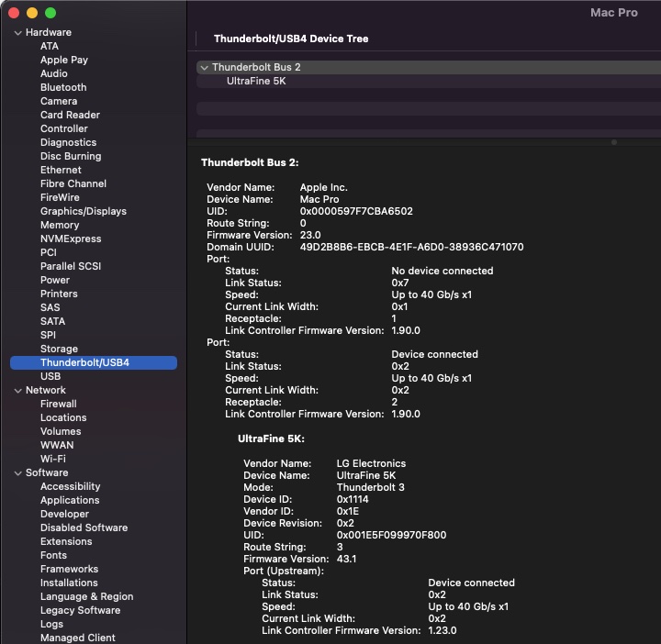Screen dimensions: 661x644
Task: Collapse the Network section chevron
Action: point(17,391)
